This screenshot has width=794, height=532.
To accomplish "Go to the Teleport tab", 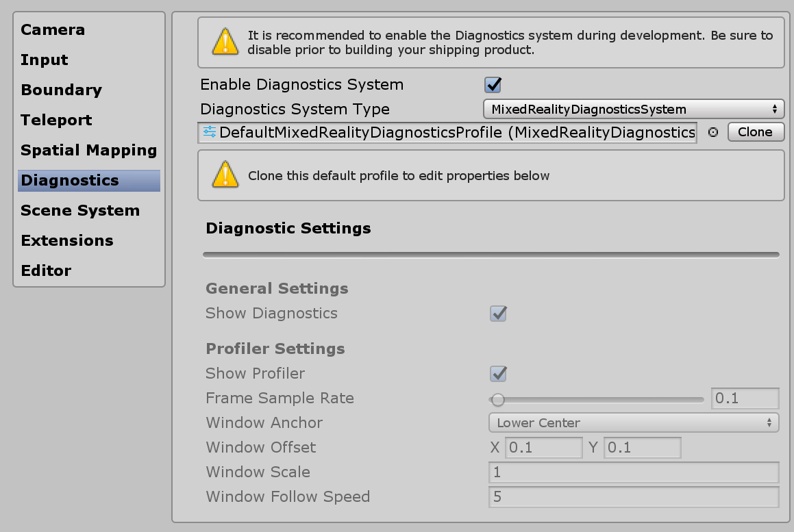I will coord(56,121).
